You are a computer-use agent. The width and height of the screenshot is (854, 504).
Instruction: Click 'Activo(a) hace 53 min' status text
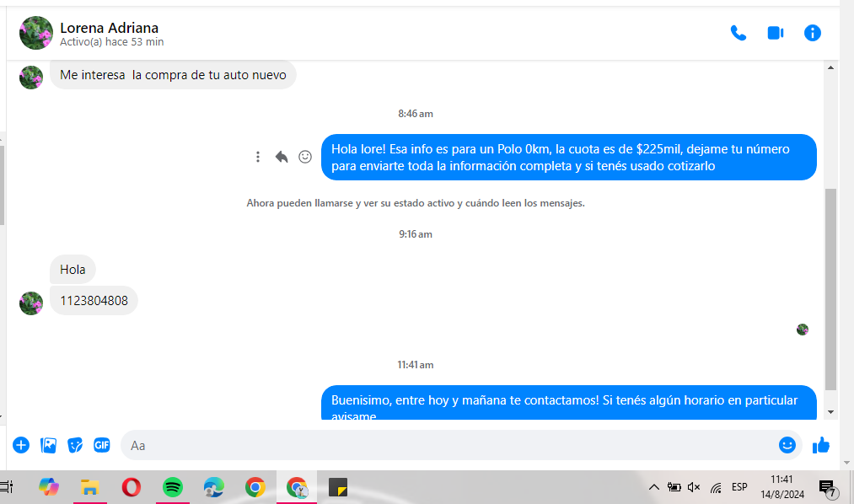tap(111, 42)
